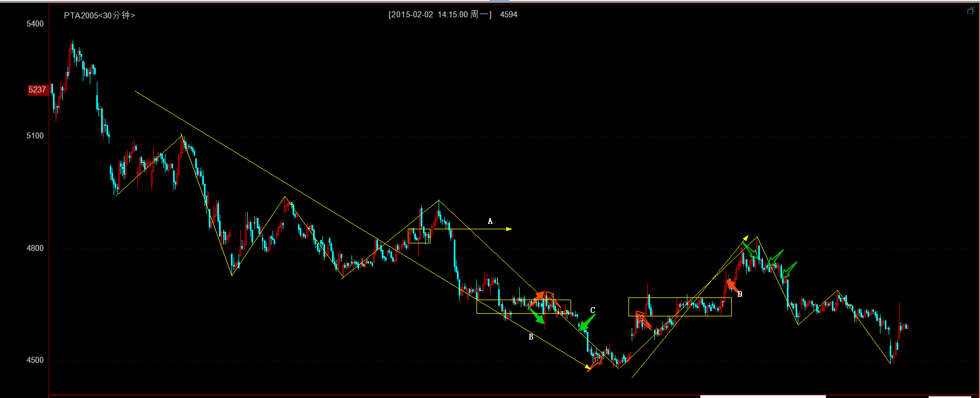Click the 2015-02-02 14:15:00 date readout
Screen dimensions: 980x398
[x=440, y=15]
